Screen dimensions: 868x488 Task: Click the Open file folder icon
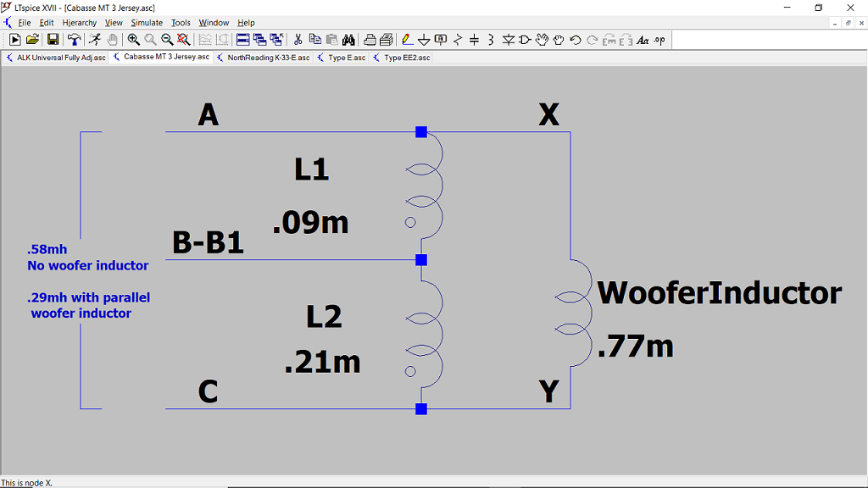pyautogui.click(x=32, y=39)
